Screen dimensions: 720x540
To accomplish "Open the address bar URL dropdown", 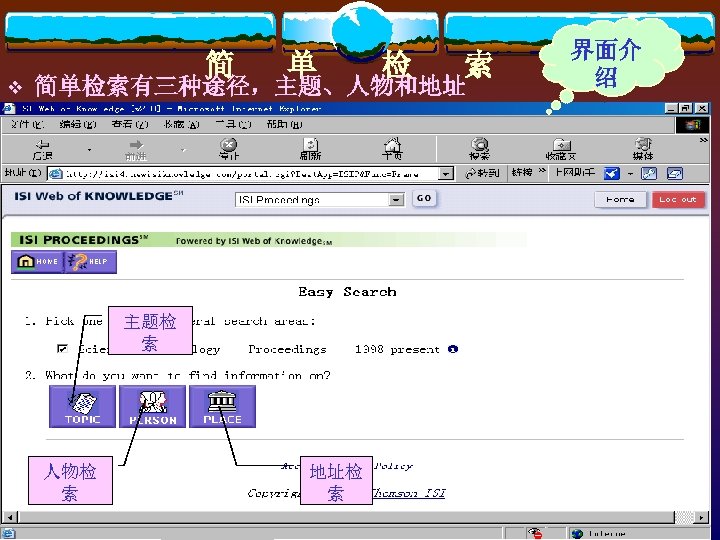I will coord(445,174).
